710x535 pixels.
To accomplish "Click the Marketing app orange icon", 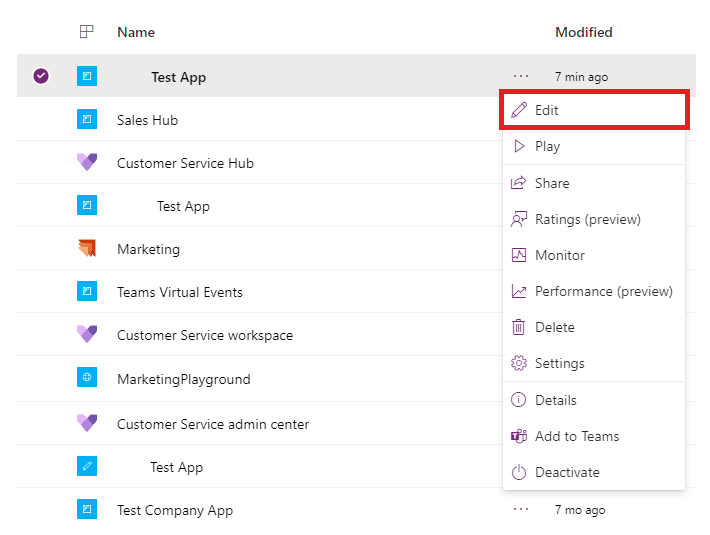I will 87,248.
